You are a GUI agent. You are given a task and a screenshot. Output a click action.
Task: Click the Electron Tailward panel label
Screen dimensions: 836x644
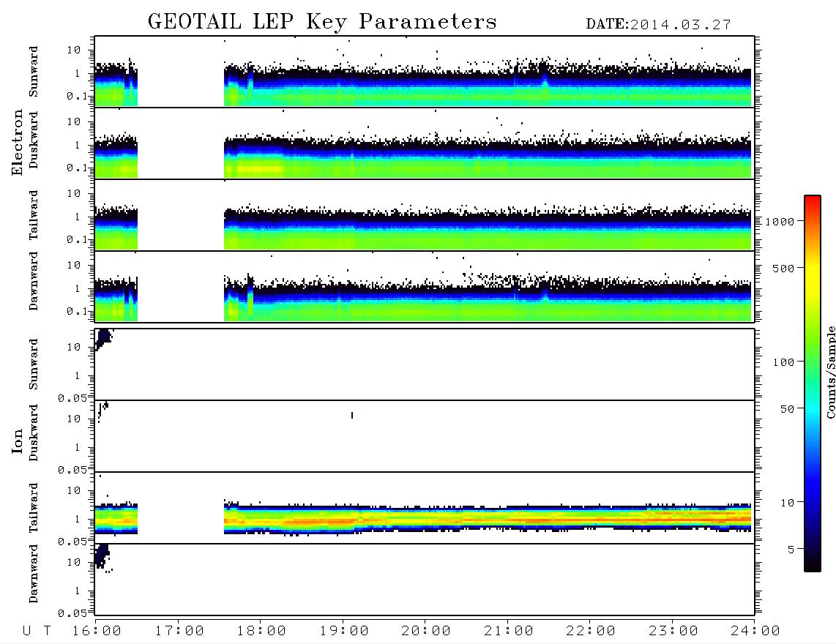tap(34, 215)
